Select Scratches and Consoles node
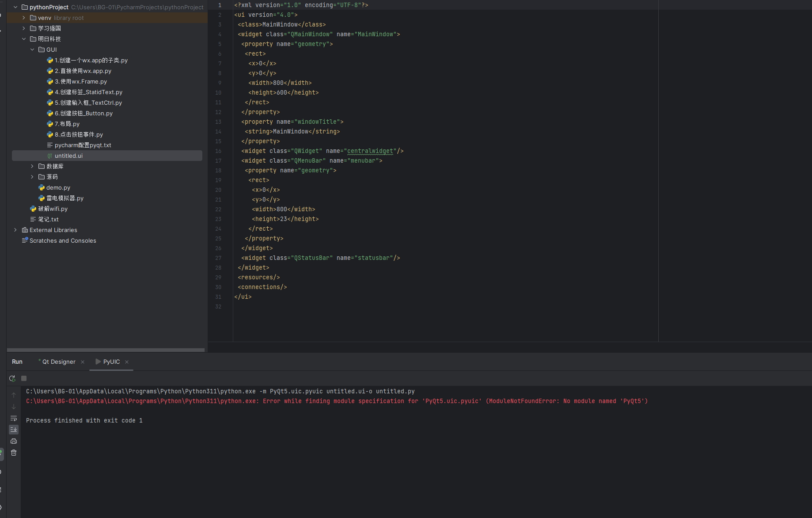The image size is (812, 518). (x=63, y=240)
